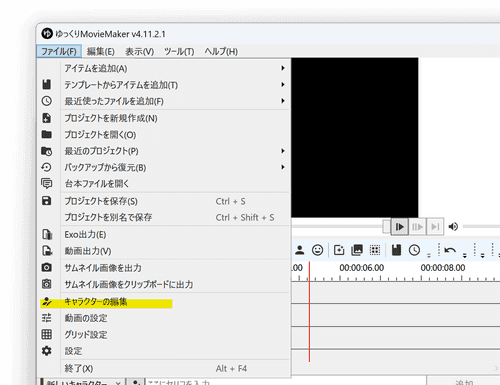This screenshot has height=385, width=500.
Task: Expand 最近のプロジェクト(P) submenu
Action: pyautogui.click(x=164, y=151)
